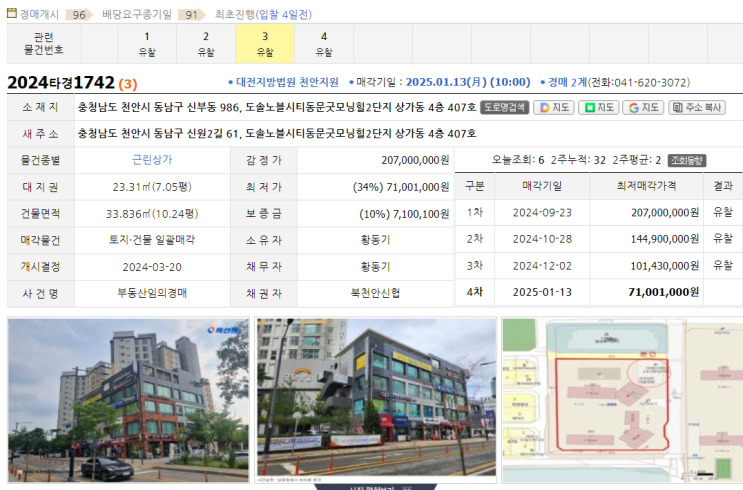Select related property number 2 tab
Viewport: 743px width, 490px height.
coord(206,44)
